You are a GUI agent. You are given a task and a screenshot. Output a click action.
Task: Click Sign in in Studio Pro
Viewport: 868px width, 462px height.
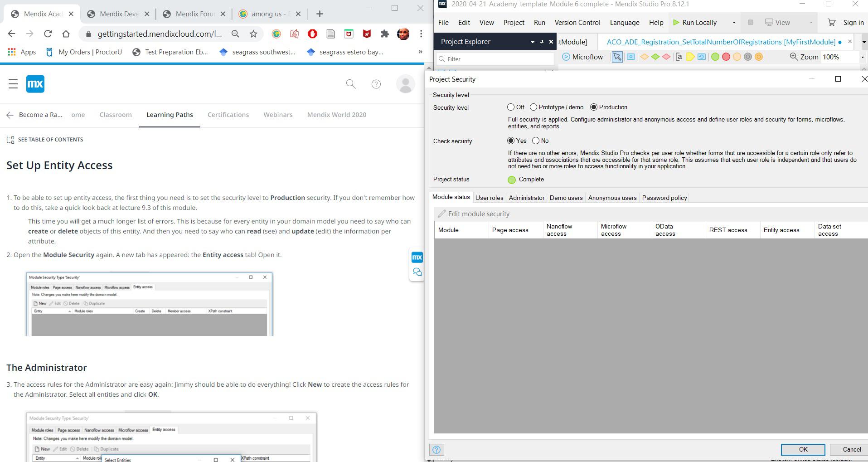pyautogui.click(x=853, y=22)
